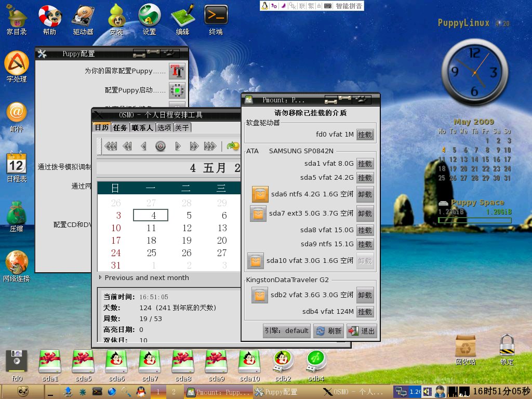The height and width of the screenshot is (399, 532).
Task: Mount the sda8 vfat 15.0G partition
Action: [365, 230]
